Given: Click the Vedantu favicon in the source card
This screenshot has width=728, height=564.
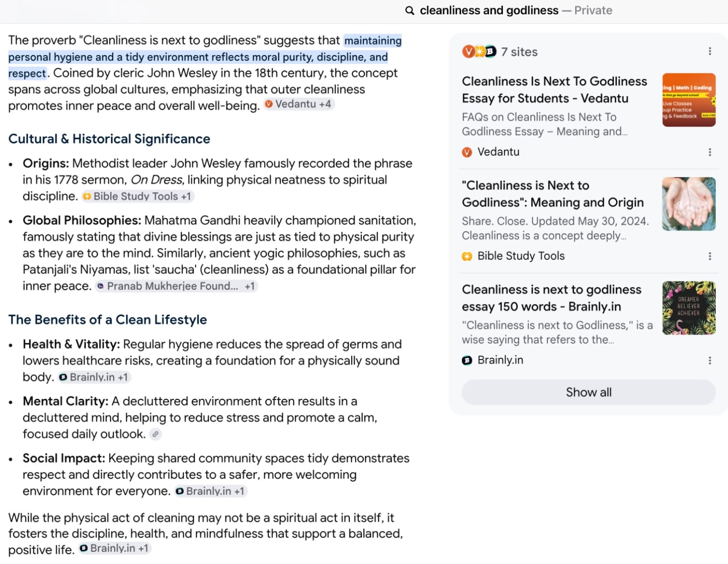Looking at the screenshot, I should click(467, 152).
